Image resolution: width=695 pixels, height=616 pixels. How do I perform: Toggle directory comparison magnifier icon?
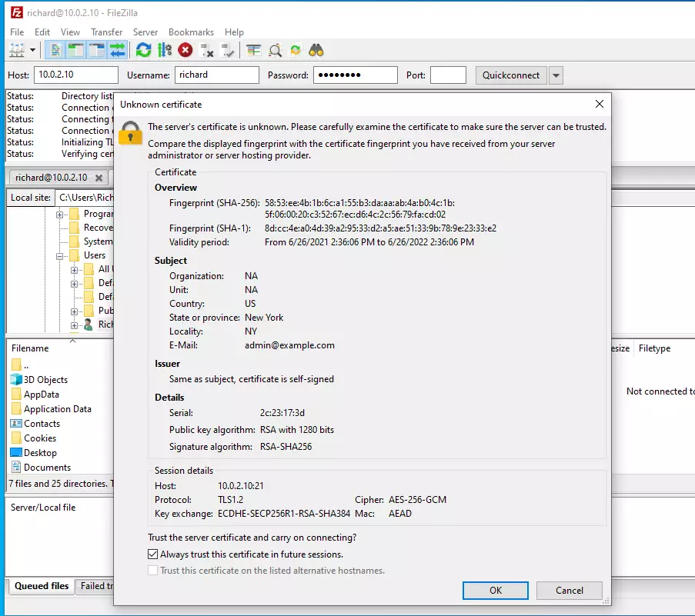point(275,51)
